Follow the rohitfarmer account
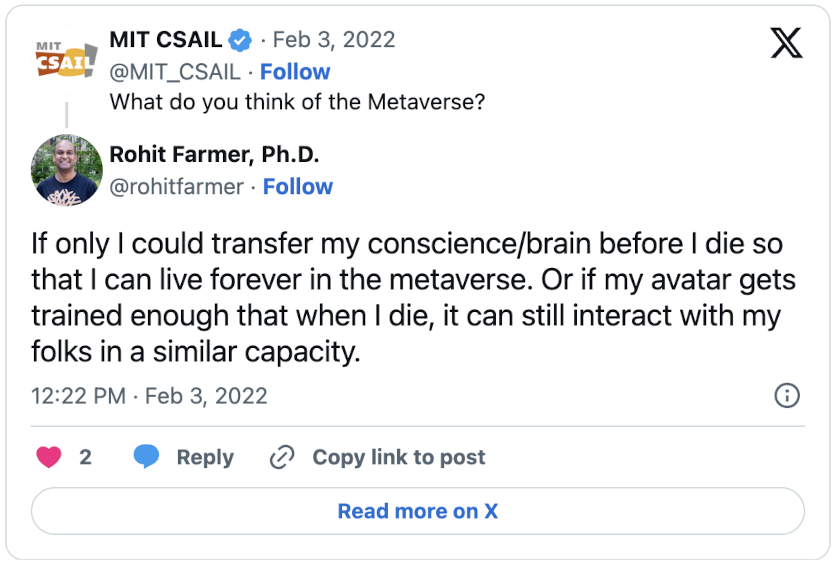The image size is (836, 565). click(x=298, y=187)
